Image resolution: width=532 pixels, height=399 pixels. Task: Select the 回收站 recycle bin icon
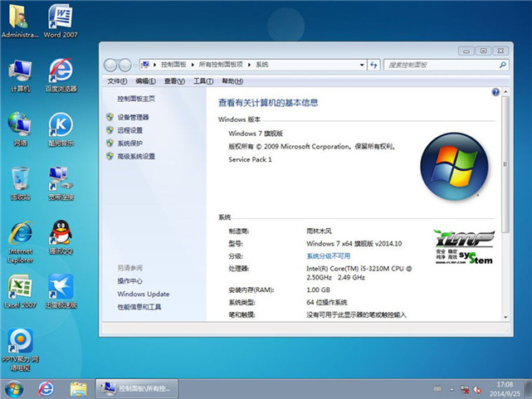[21, 183]
